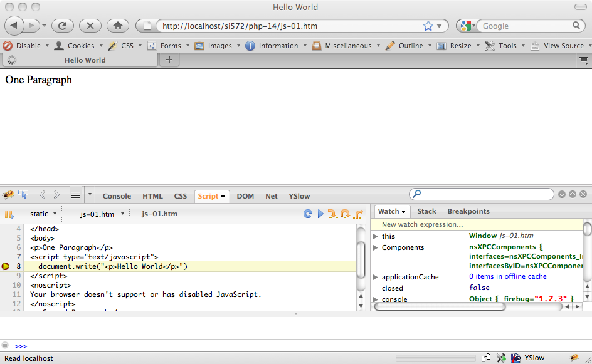This screenshot has width=592, height=364.
Task: Click the Google search magnifier icon
Action: click(x=576, y=25)
